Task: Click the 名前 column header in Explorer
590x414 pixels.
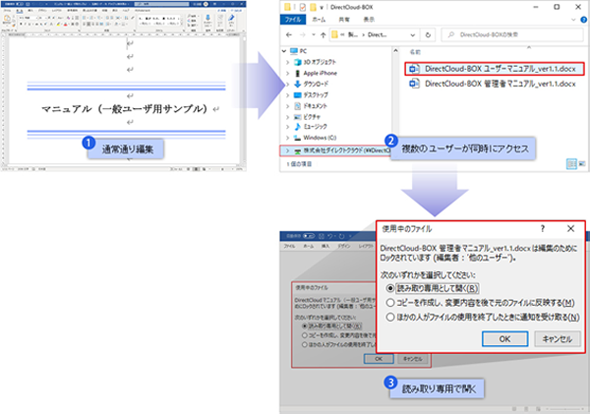Action: pyautogui.click(x=415, y=52)
